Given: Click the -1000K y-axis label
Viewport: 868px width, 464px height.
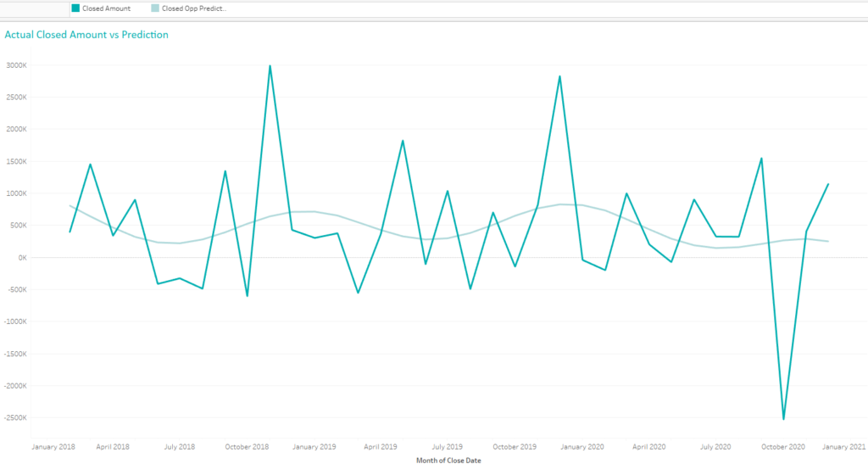Looking at the screenshot, I should tap(15, 321).
